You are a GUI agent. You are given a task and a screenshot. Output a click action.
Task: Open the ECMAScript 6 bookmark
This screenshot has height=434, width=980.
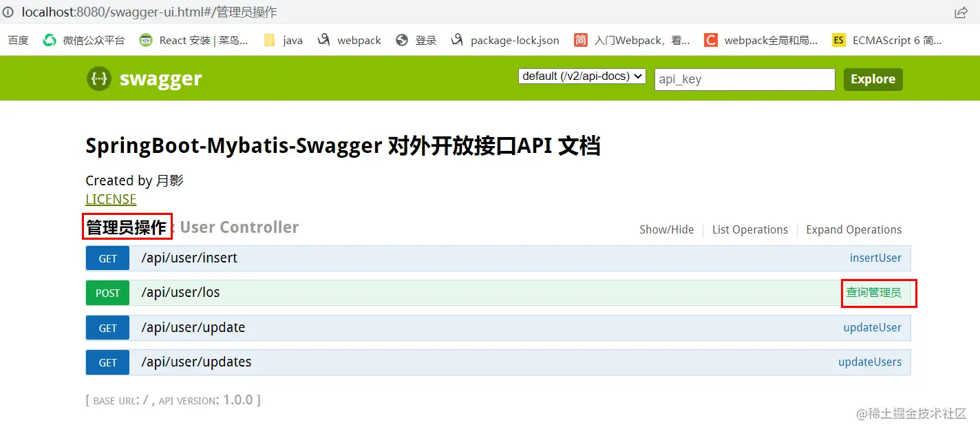887,40
